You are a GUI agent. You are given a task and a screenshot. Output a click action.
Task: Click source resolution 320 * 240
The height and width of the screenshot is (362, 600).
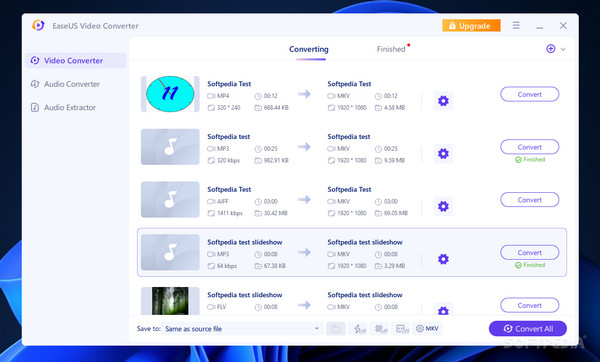point(229,108)
